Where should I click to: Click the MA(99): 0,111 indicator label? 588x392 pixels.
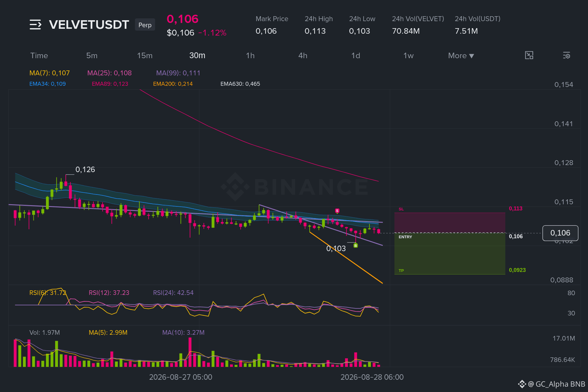point(178,73)
